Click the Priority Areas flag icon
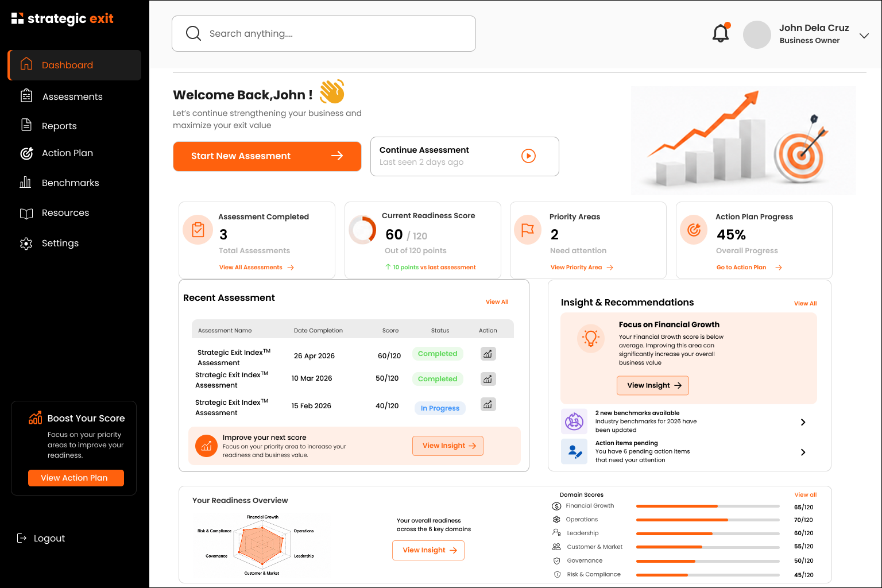Viewport: 882px width, 588px height. pyautogui.click(x=528, y=230)
